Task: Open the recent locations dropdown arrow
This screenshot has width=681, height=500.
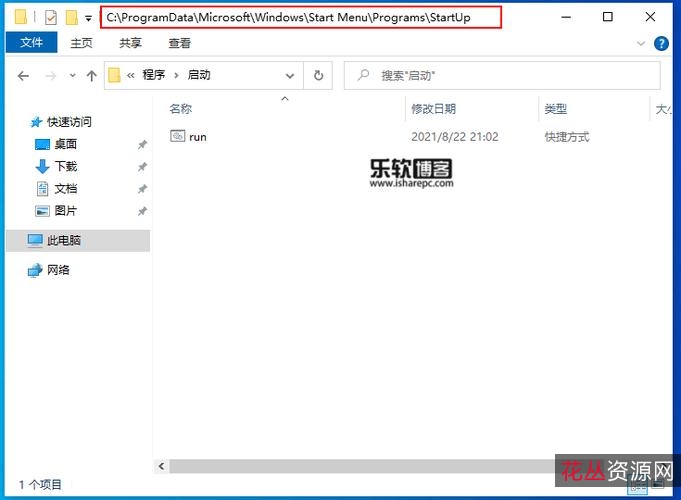Action: [x=73, y=76]
